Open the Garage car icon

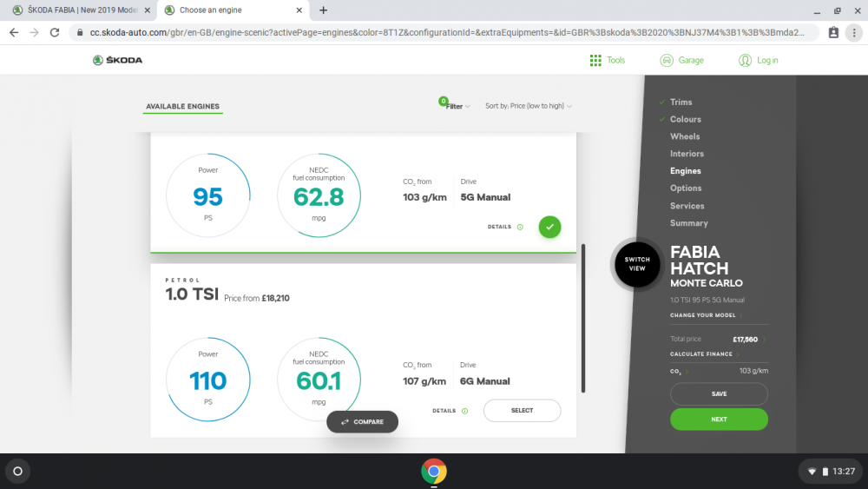tap(667, 60)
